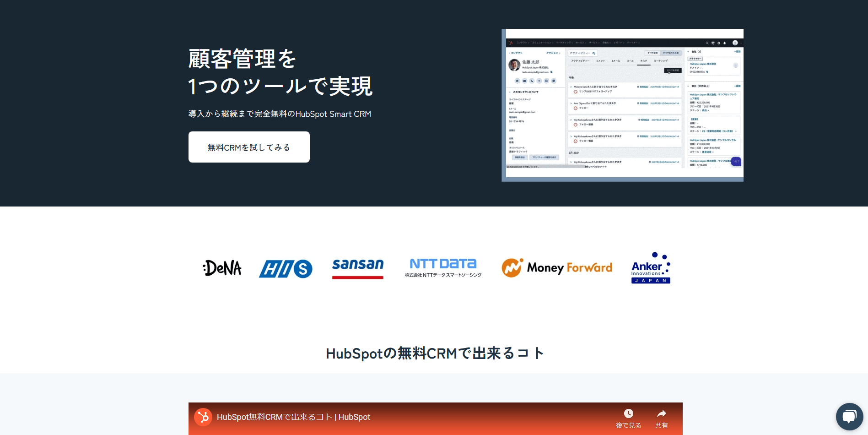The height and width of the screenshot is (435, 868).
Task: Click the Money Forward logo
Action: [557, 267]
